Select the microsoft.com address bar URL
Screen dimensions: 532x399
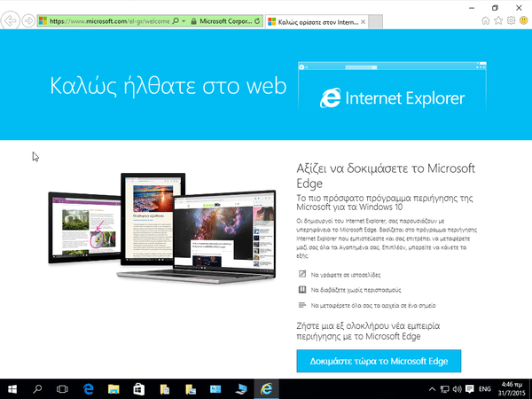point(109,21)
